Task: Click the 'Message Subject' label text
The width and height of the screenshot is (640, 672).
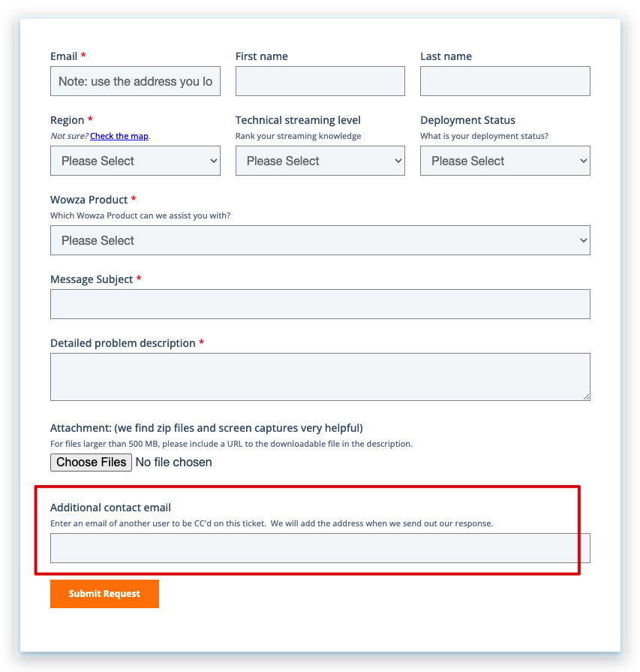Action: coord(92,279)
